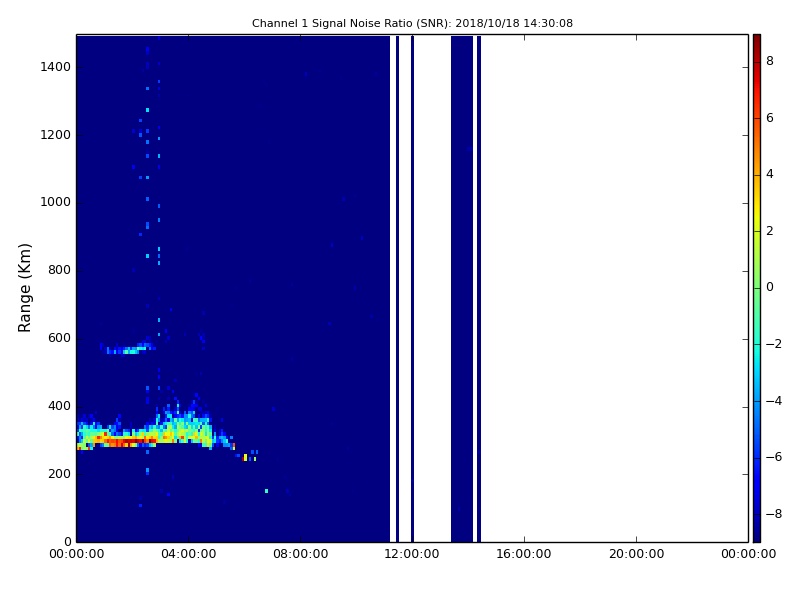
Task: Click the 04:00:00 time axis label
Action: tap(189, 554)
